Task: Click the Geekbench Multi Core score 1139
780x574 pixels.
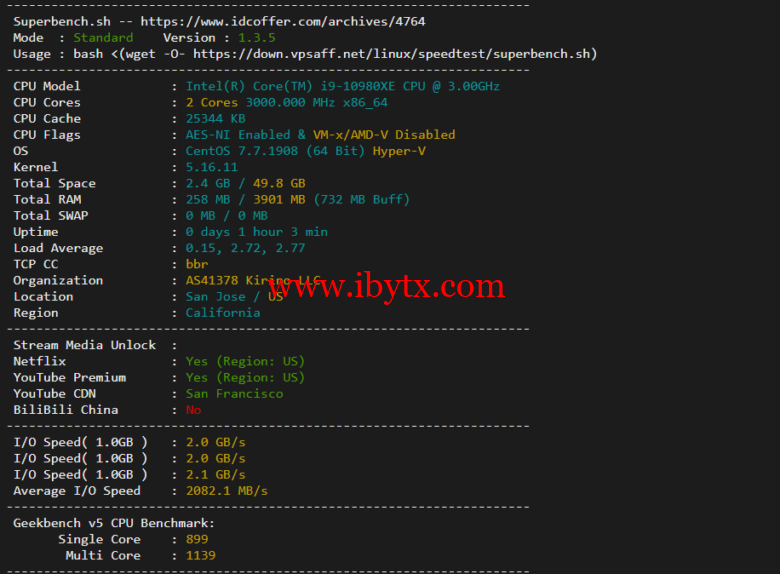Action: pos(201,555)
